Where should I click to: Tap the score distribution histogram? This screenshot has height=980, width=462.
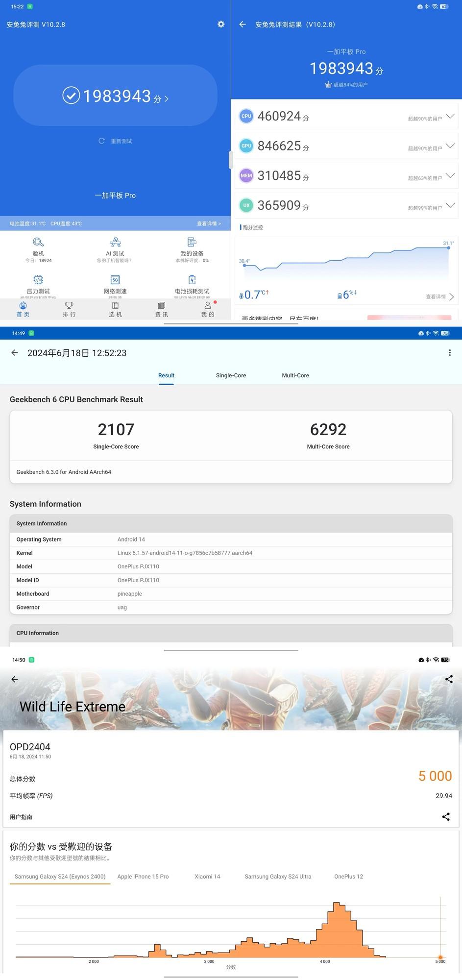231,930
